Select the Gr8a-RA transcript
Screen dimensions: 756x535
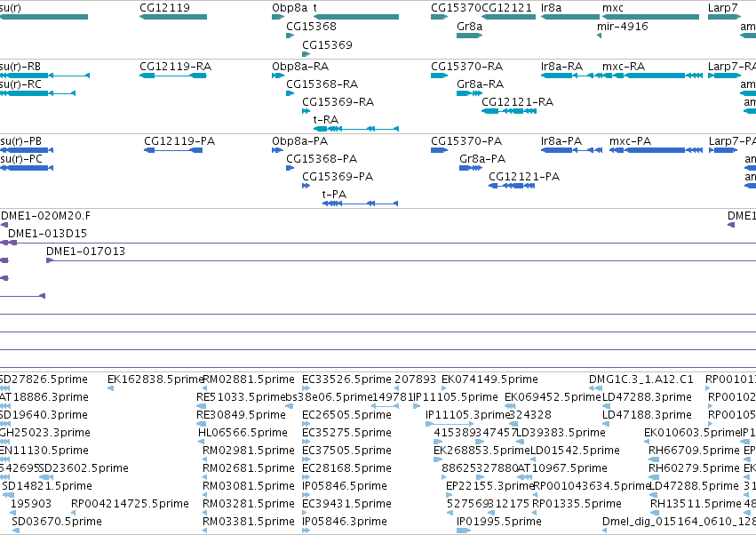tap(469, 93)
